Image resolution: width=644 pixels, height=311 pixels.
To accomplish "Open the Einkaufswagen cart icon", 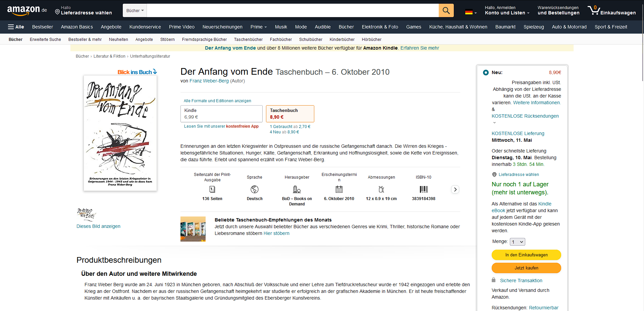I will click(594, 10).
